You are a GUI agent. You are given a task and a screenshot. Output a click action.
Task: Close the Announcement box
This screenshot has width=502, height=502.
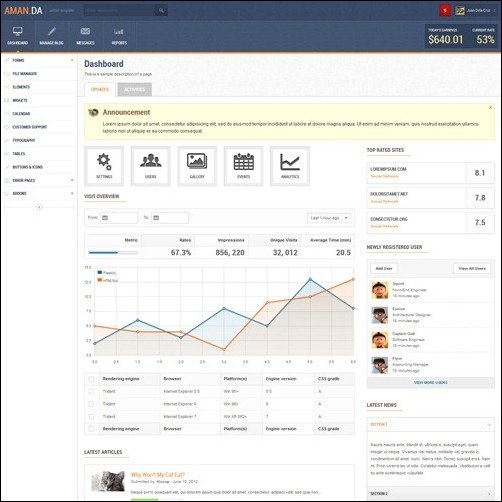point(490,107)
